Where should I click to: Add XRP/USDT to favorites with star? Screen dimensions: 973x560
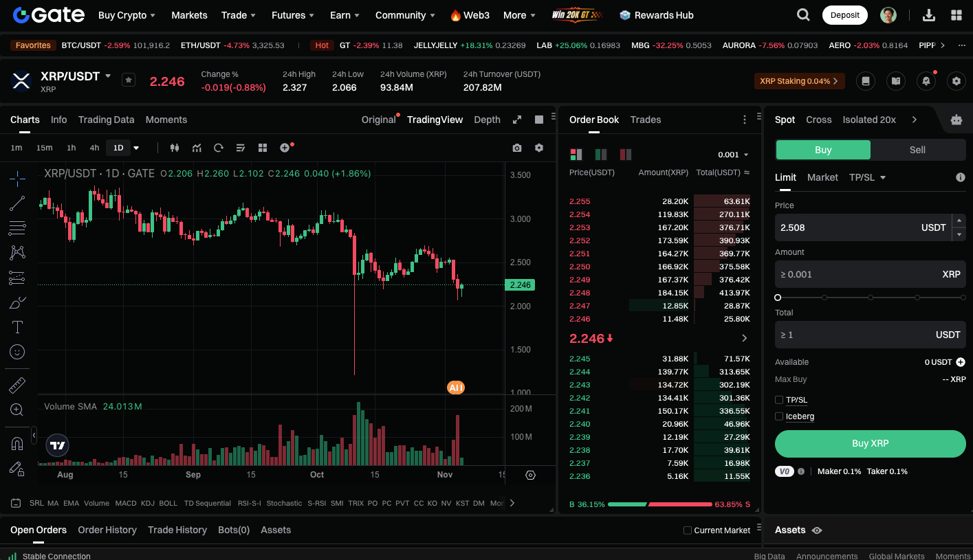(x=129, y=80)
